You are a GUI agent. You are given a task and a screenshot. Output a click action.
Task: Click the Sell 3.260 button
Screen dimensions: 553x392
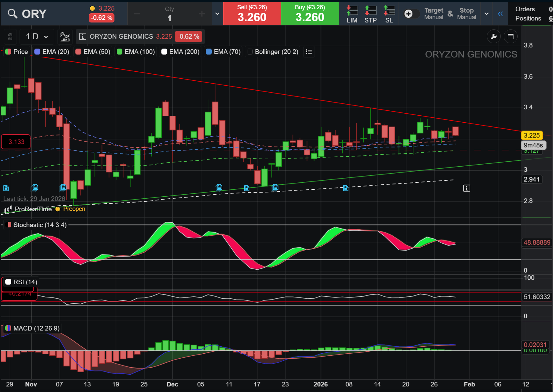click(252, 14)
